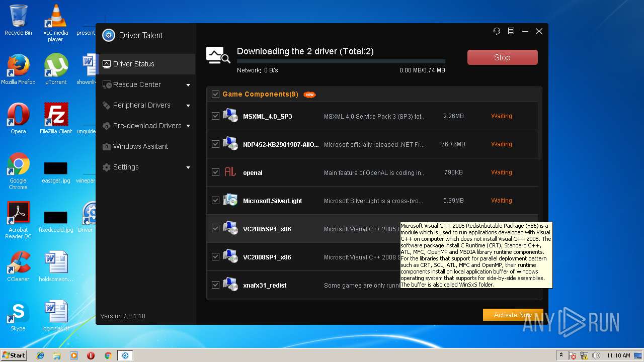Expand the Settings arrow in sidebar
The height and width of the screenshot is (362, 644).
pos(188,167)
